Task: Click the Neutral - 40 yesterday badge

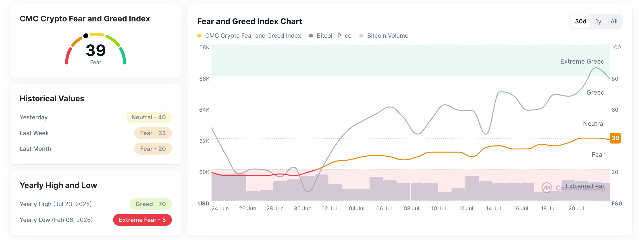Action: (x=148, y=117)
